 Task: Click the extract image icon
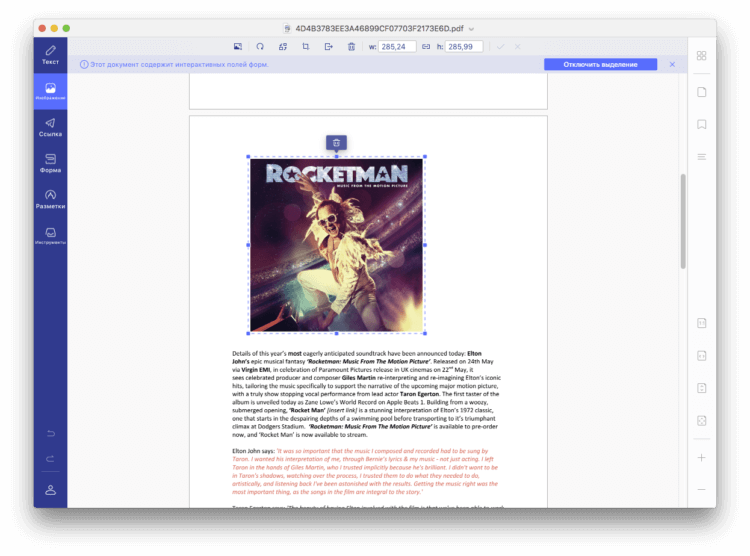point(328,46)
